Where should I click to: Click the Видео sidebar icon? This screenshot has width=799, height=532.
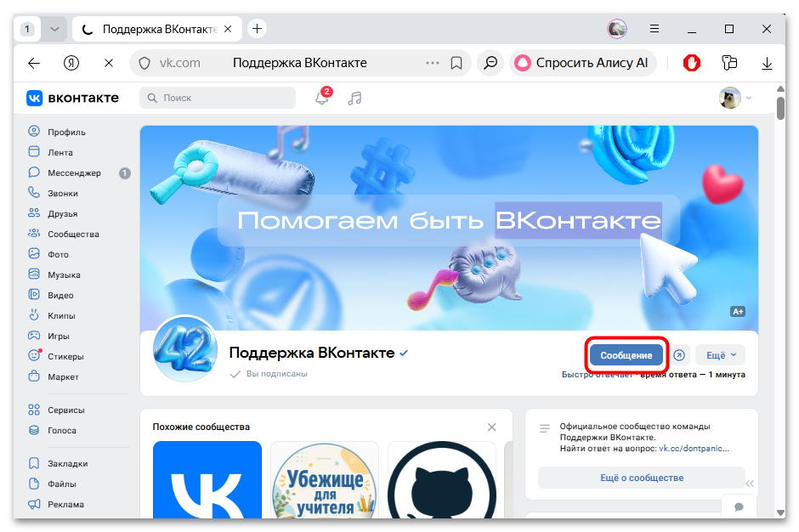34,295
